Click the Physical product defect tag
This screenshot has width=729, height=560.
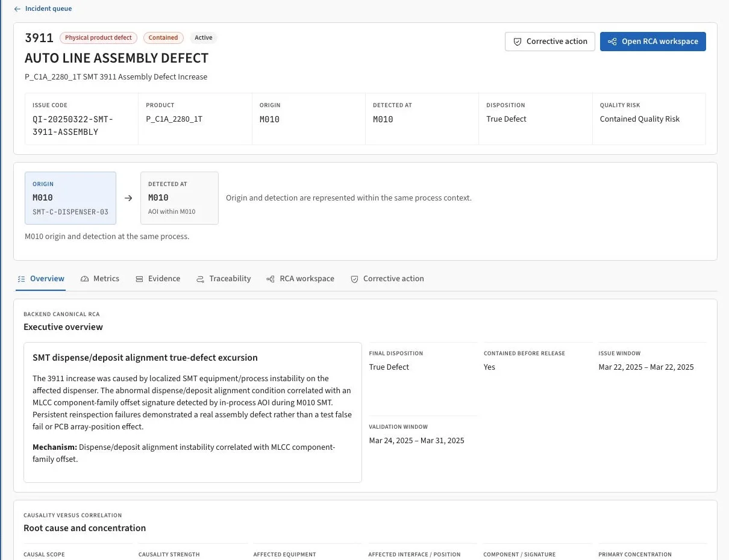(98, 37)
